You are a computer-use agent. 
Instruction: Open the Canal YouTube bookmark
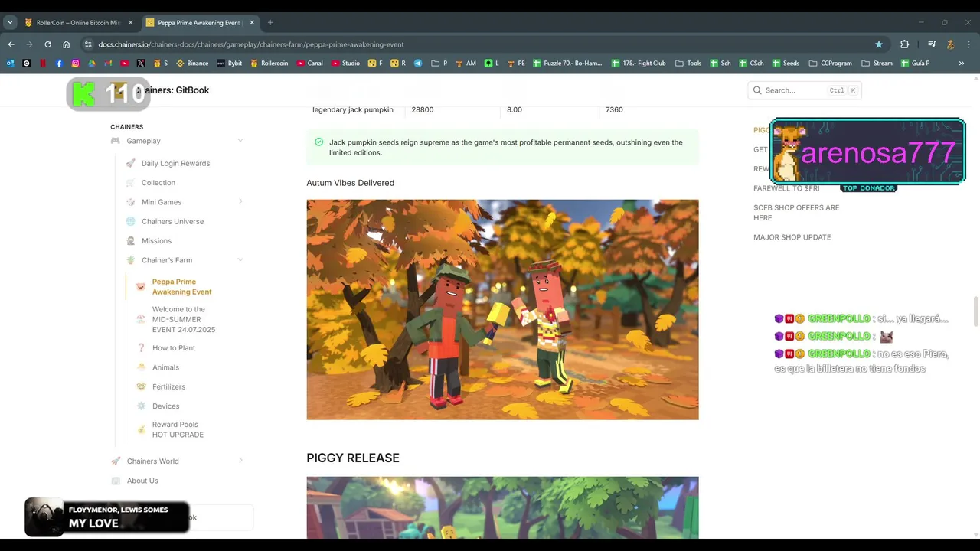[310, 64]
